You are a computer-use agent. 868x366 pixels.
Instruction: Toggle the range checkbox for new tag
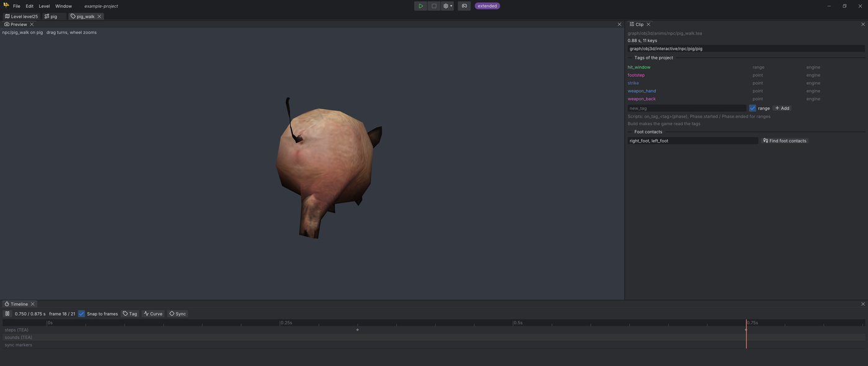click(753, 108)
